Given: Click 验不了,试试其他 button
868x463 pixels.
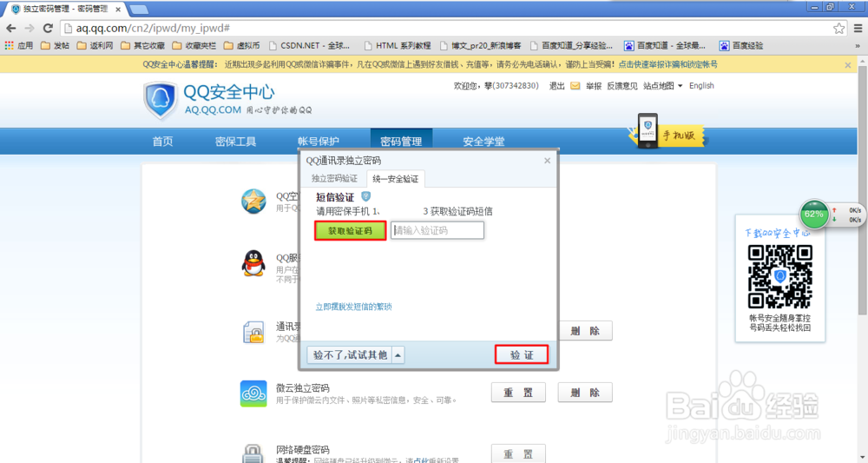Looking at the screenshot, I should click(350, 355).
